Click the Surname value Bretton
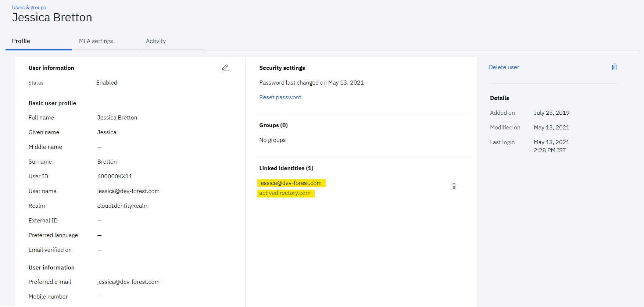This screenshot has height=307, width=644. 107,162
